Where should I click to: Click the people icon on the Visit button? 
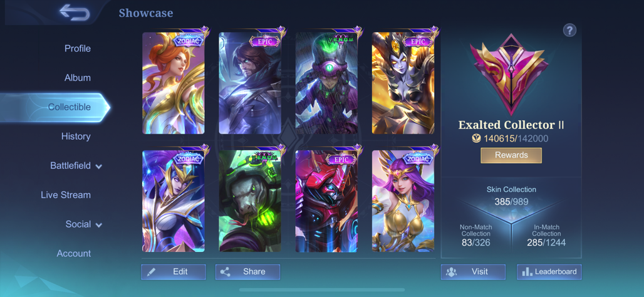452,271
